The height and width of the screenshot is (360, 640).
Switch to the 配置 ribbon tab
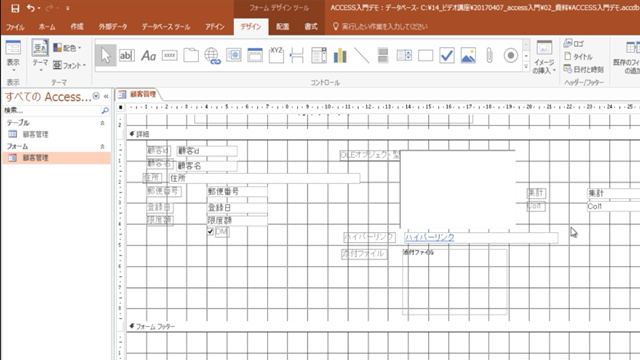tap(282, 27)
